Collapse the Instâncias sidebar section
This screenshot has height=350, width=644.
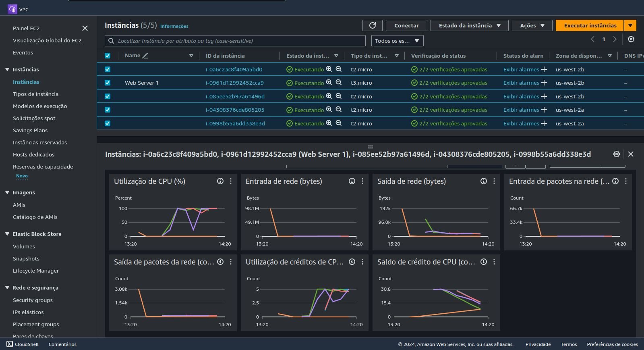(x=7, y=69)
